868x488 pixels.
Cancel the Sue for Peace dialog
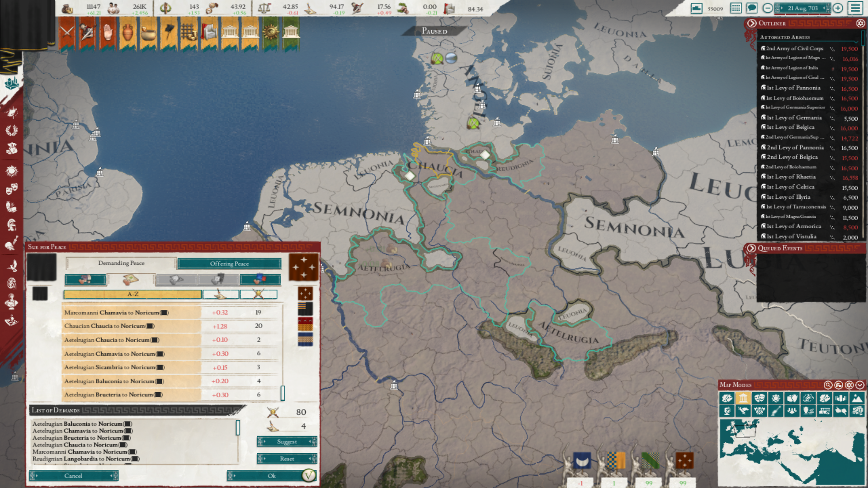tap(73, 476)
